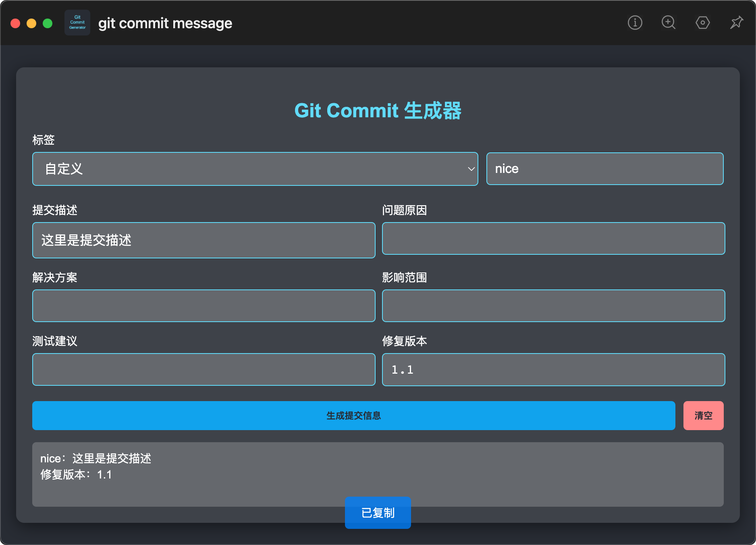This screenshot has height=545, width=756.
Task: Open the info icon in title bar
Action: pyautogui.click(x=635, y=23)
